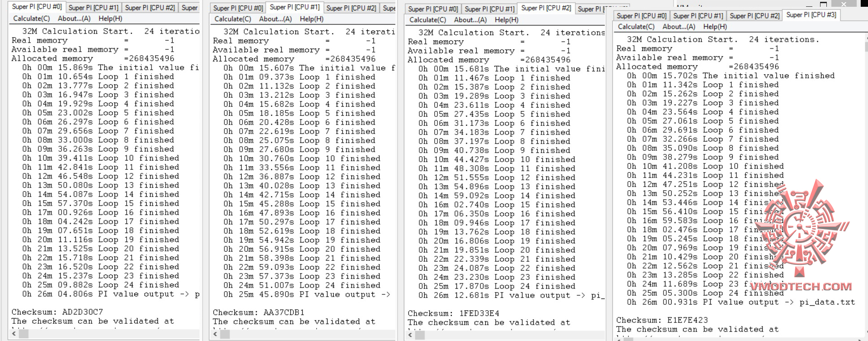Switch to Super PI [CPU #0] tab in the CPU #3 window
The image size is (868, 341).
(641, 16)
